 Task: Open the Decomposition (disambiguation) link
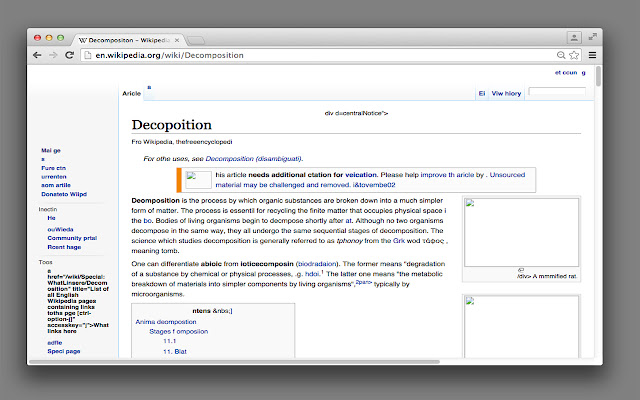[254, 158]
